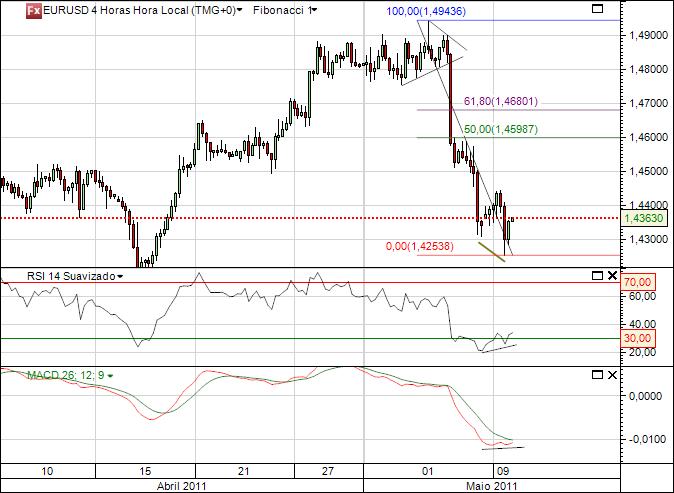Click the 1,48000 price axis label

click(649, 69)
